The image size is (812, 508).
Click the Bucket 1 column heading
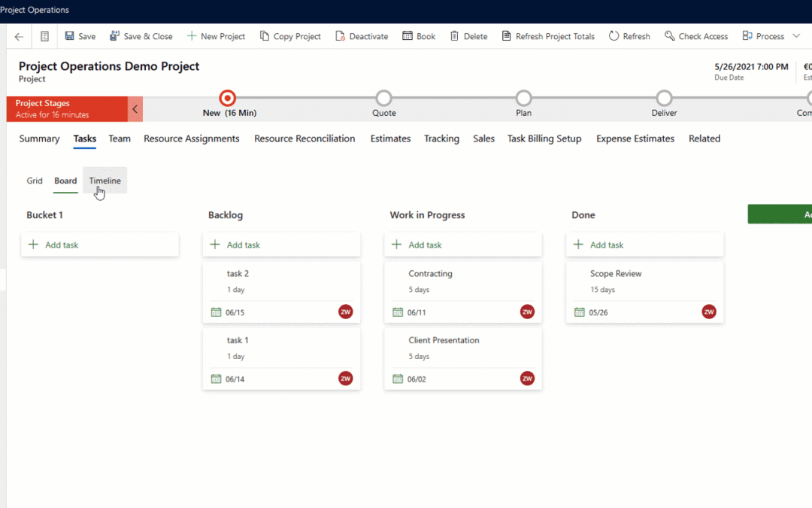tap(44, 214)
